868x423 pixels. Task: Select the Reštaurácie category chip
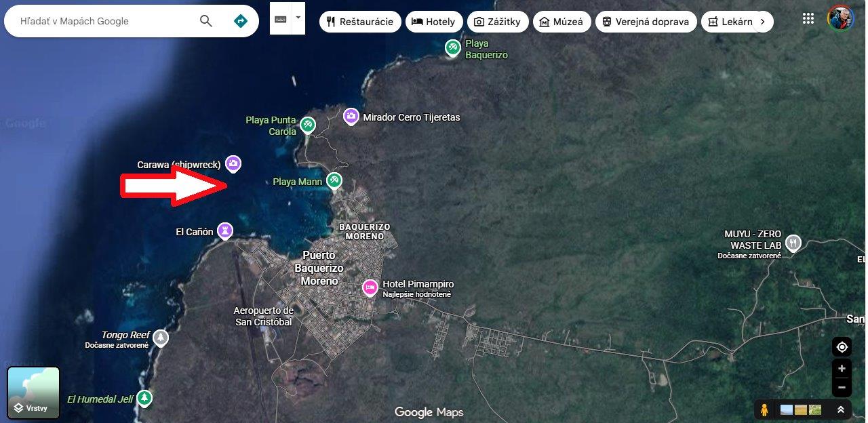[360, 22]
